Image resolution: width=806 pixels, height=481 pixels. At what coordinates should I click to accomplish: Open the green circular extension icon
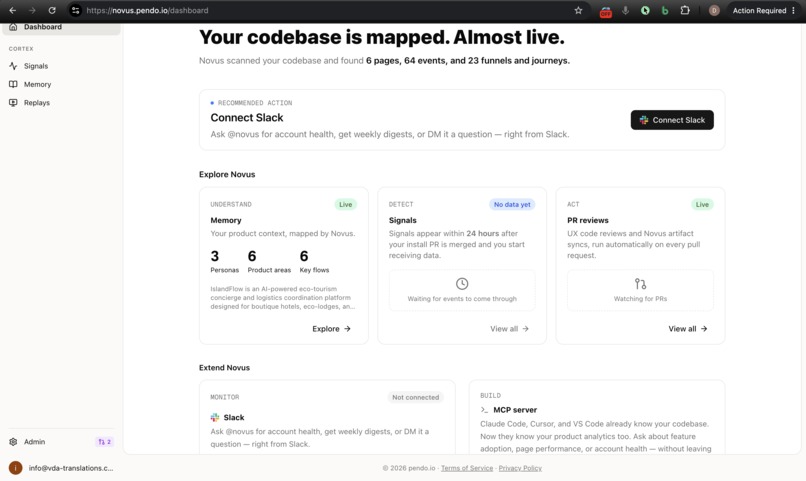click(x=645, y=10)
